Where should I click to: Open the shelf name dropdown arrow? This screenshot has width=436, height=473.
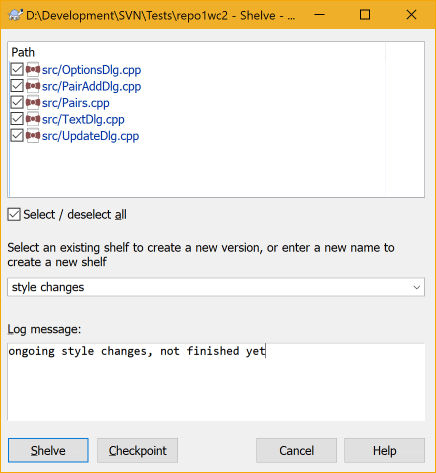[416, 287]
